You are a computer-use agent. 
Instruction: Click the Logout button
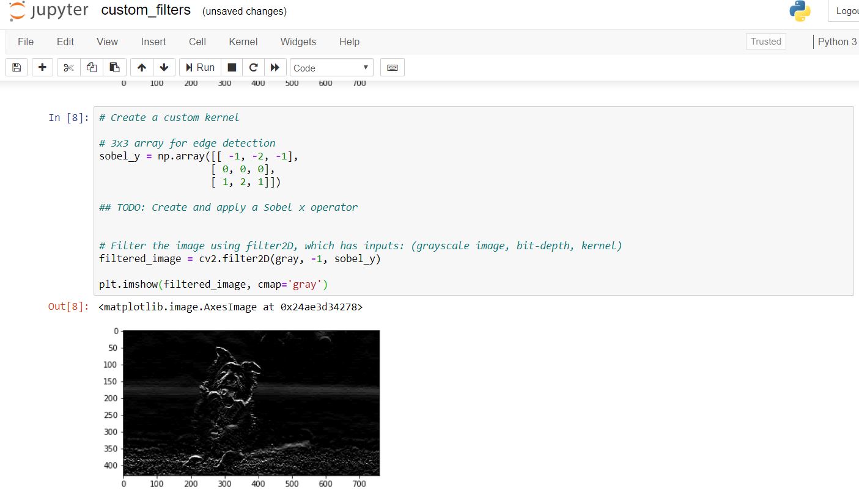click(844, 11)
